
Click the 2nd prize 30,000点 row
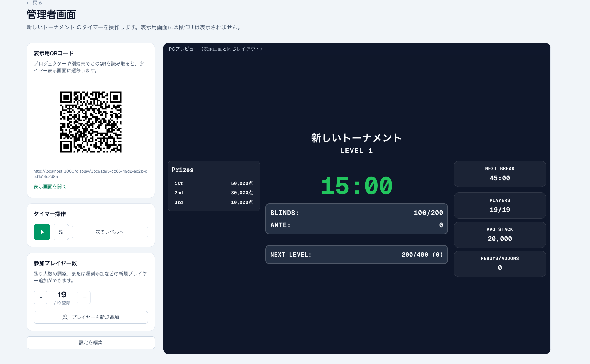213,193
